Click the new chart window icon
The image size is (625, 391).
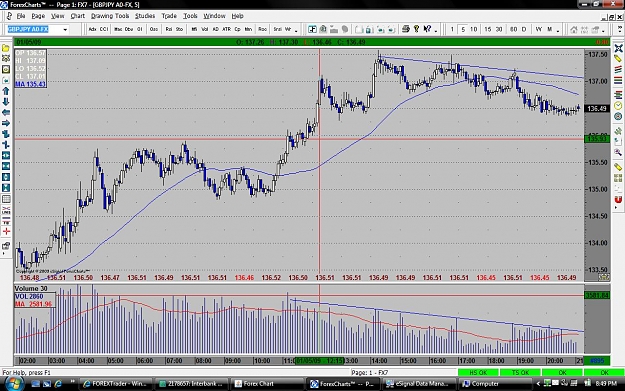pyautogui.click(x=312, y=29)
